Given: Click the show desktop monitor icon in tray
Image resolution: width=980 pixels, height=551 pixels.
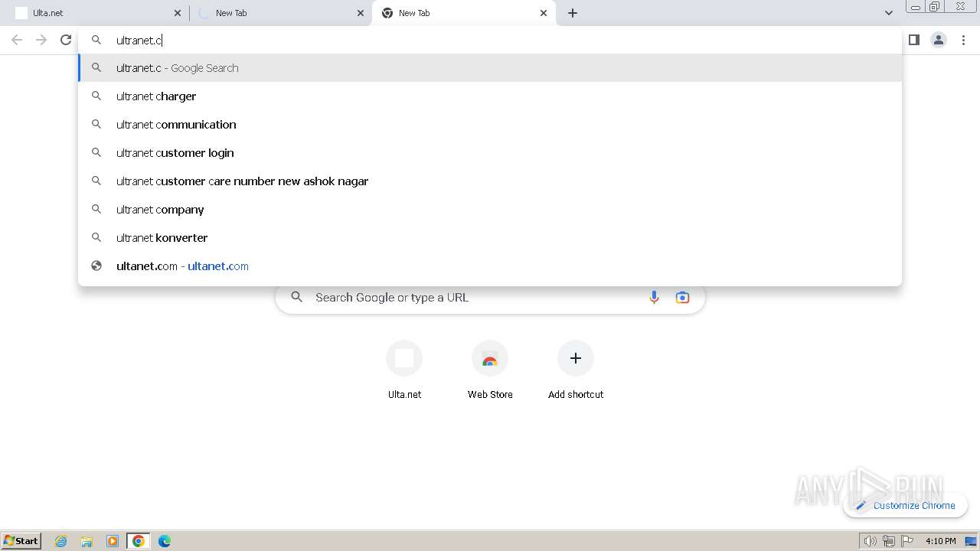Looking at the screenshot, I should click(971, 541).
